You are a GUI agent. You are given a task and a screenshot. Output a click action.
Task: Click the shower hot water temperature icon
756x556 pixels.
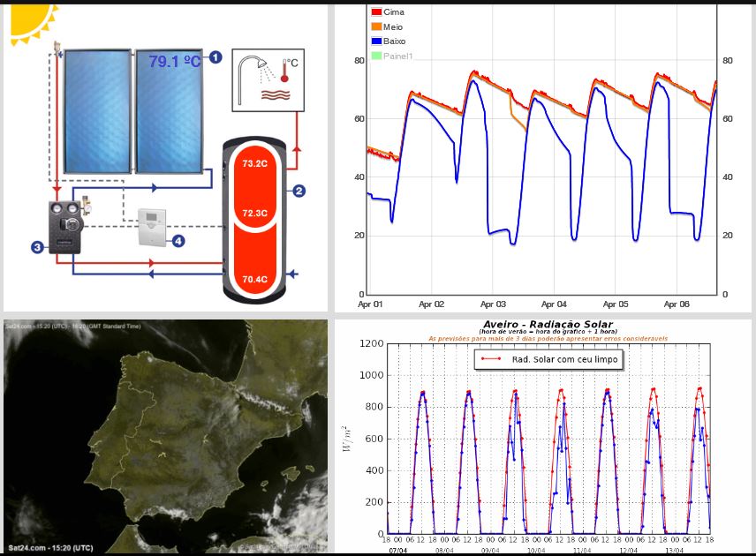[x=268, y=79]
